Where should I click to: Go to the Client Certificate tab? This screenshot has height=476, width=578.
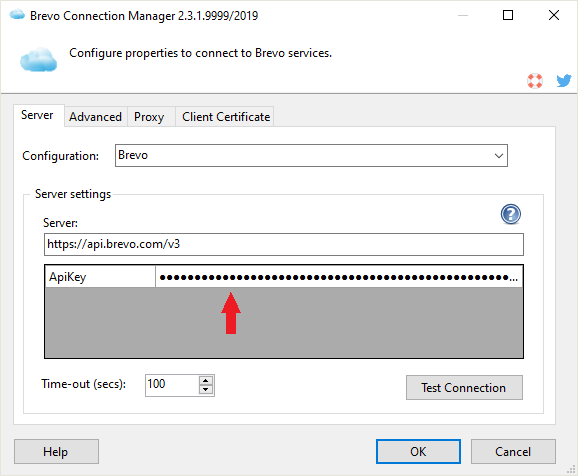(x=224, y=117)
